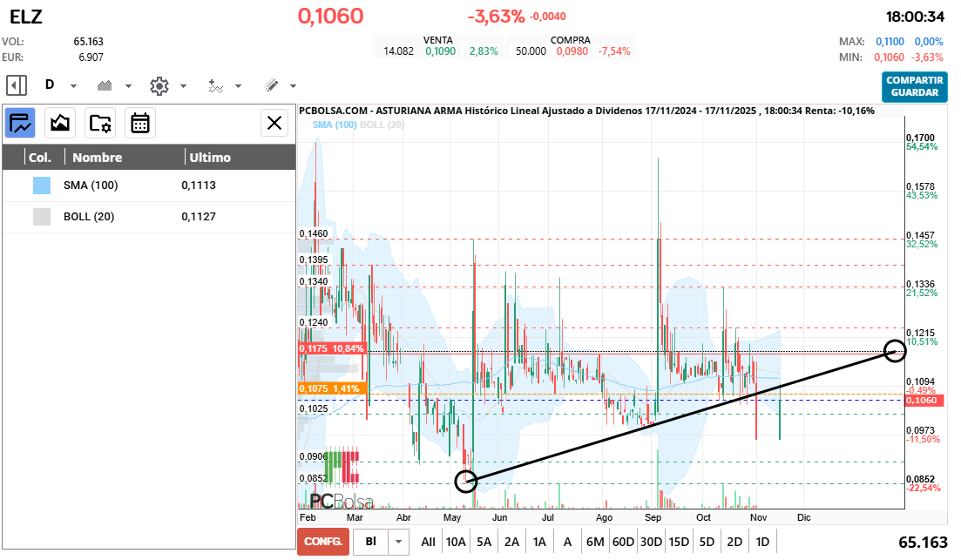The image size is (961, 560).
Task: Click the 0,1060 current price tag on axis
Action: point(924,400)
